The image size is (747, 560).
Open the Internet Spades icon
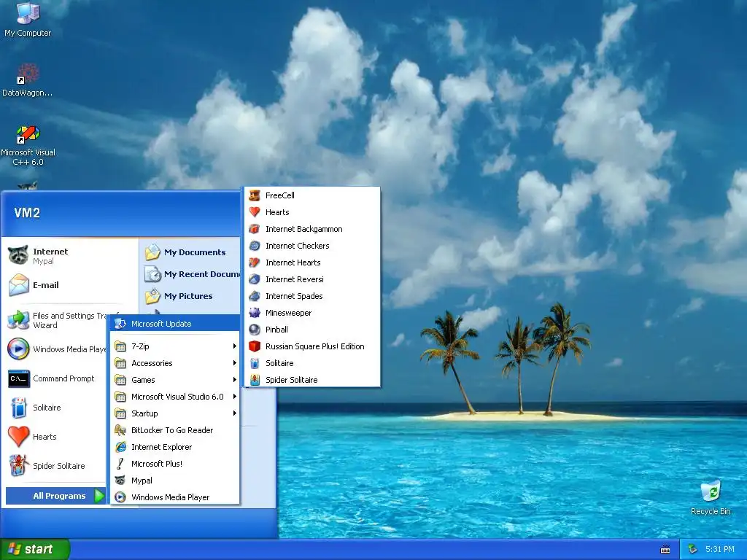pyautogui.click(x=255, y=296)
